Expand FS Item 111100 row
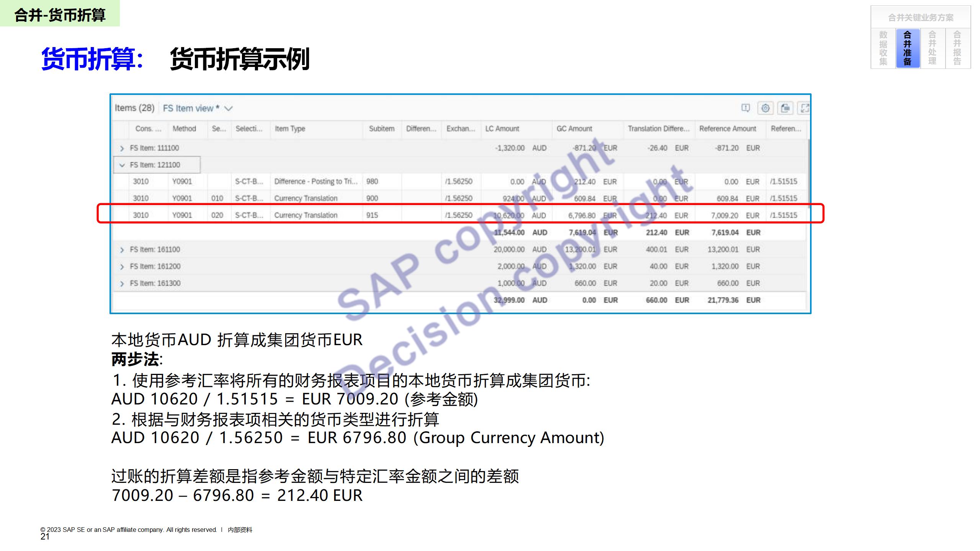The width and height of the screenshot is (980, 551). (x=122, y=148)
